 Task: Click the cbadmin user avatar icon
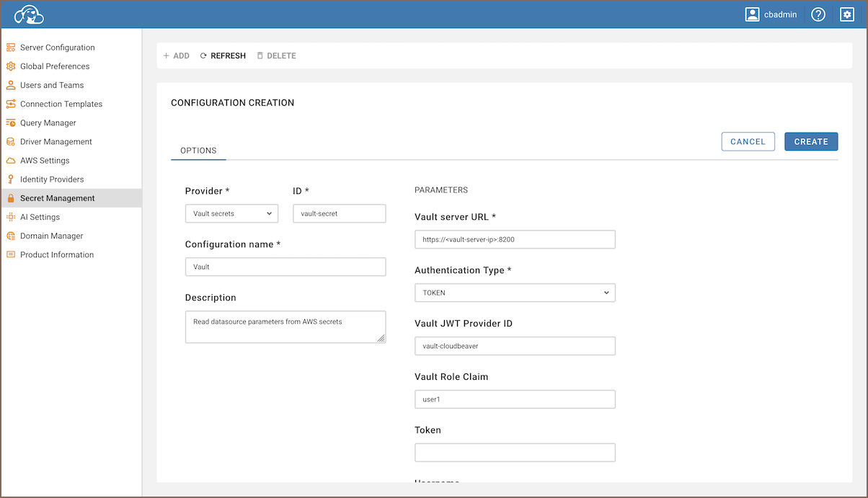coord(752,14)
